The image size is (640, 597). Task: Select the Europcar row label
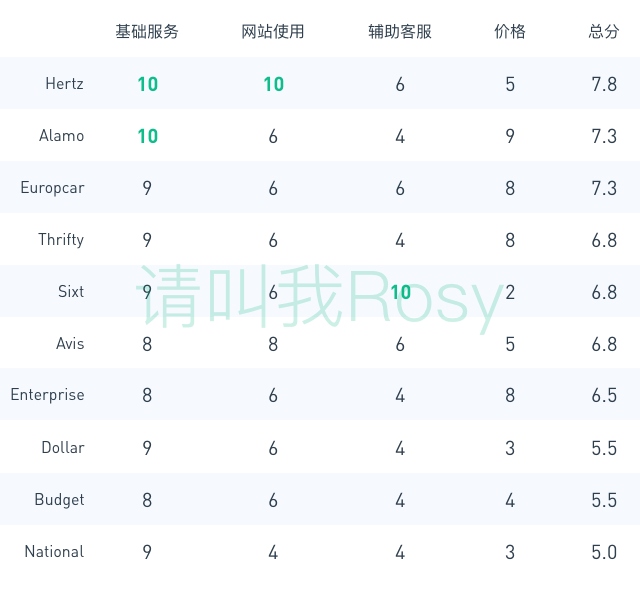pyautogui.click(x=53, y=188)
